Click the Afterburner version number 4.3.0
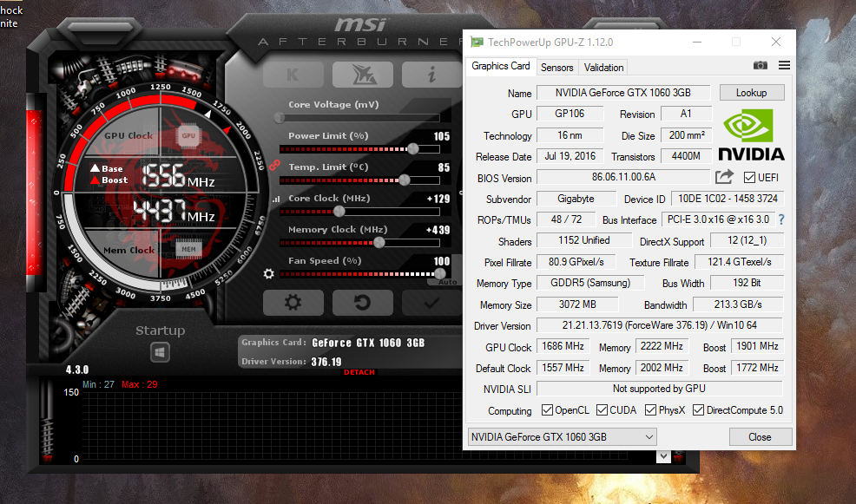The height and width of the screenshot is (504, 856). 77,370
